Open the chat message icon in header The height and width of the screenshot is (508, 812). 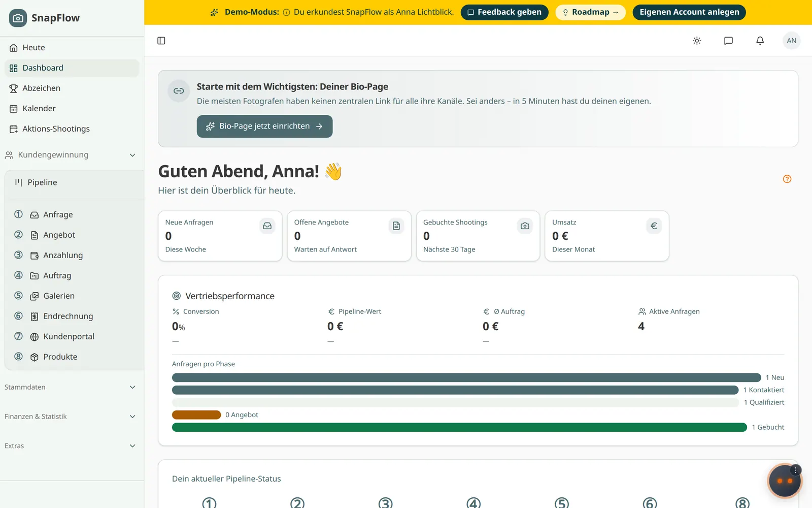pos(728,41)
